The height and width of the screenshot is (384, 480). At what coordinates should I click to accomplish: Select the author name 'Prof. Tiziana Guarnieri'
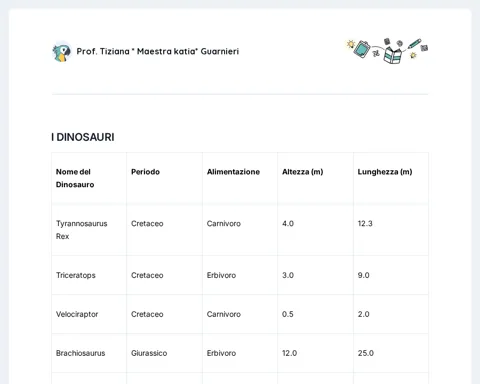pos(158,51)
